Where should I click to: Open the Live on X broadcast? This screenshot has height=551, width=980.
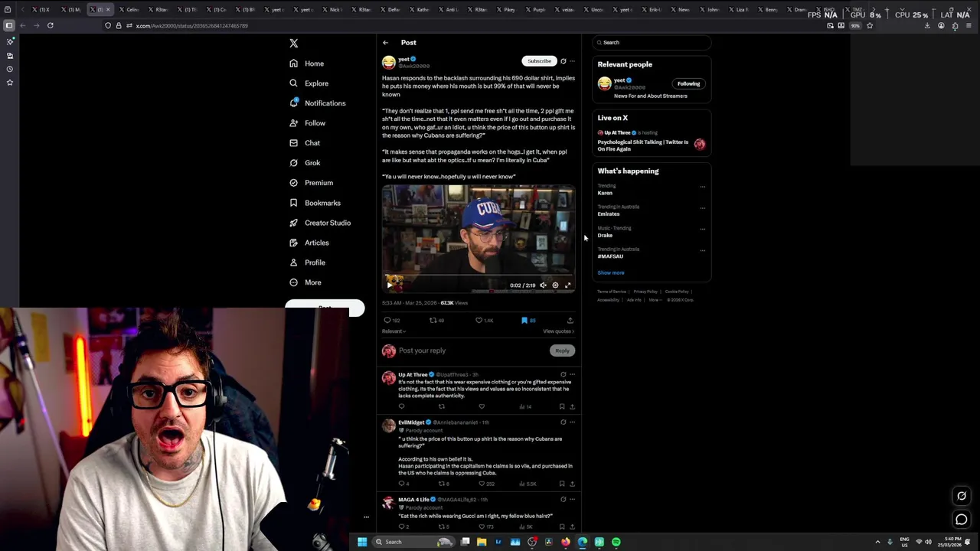tap(651, 142)
